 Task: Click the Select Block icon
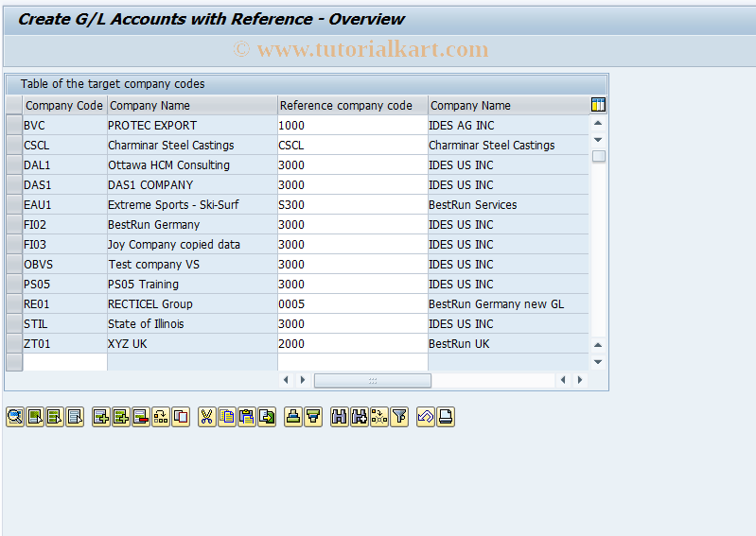tap(55, 417)
